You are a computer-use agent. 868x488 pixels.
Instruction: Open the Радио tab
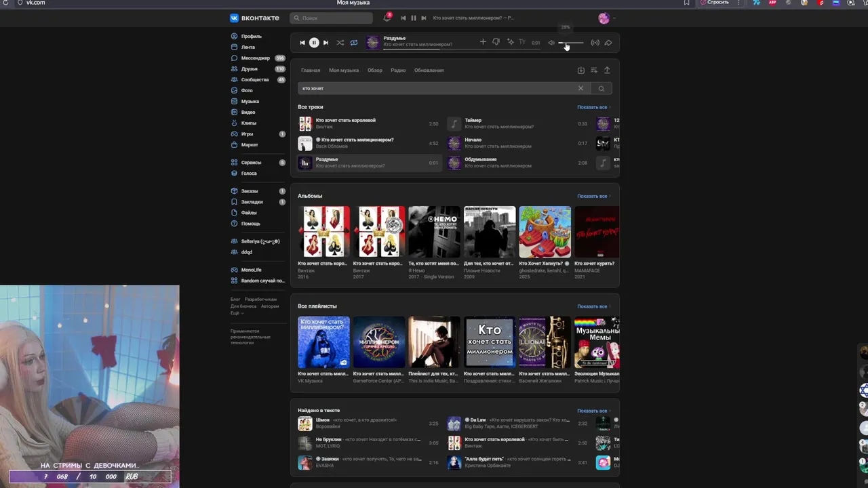(x=398, y=70)
